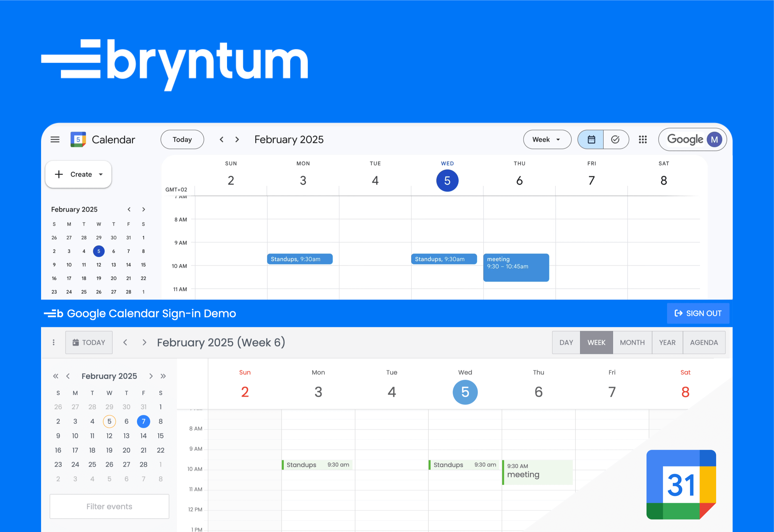Click Wed 5 header in Bryntum calendar
Viewport: 774px width, 532px height.
coord(465,387)
